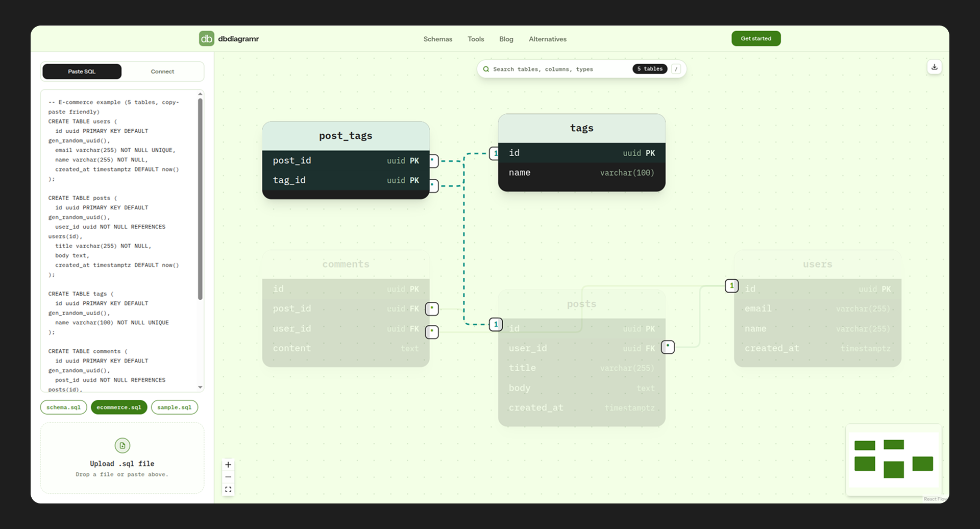The image size is (980, 529).
Task: Select the faded comments table header
Action: coord(346,264)
